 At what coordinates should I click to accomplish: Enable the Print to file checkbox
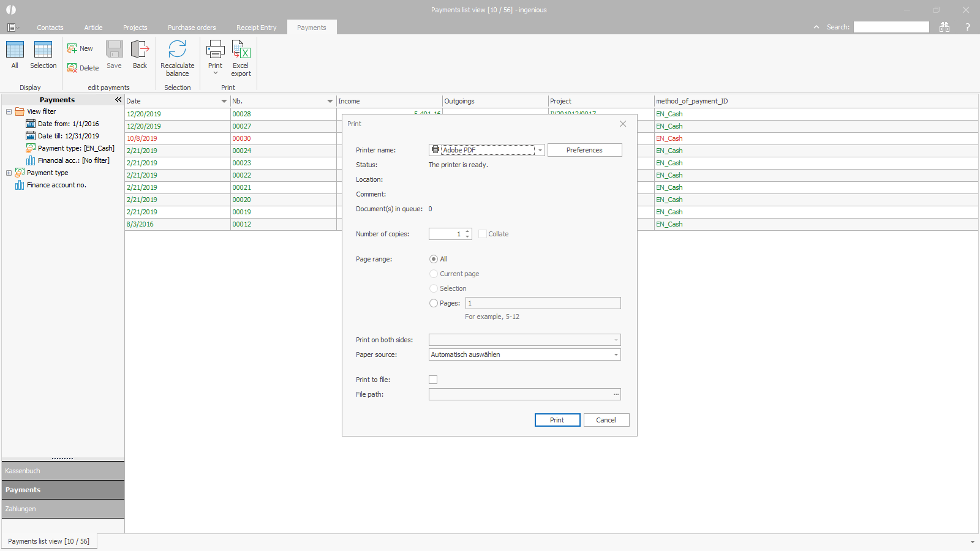click(x=433, y=380)
